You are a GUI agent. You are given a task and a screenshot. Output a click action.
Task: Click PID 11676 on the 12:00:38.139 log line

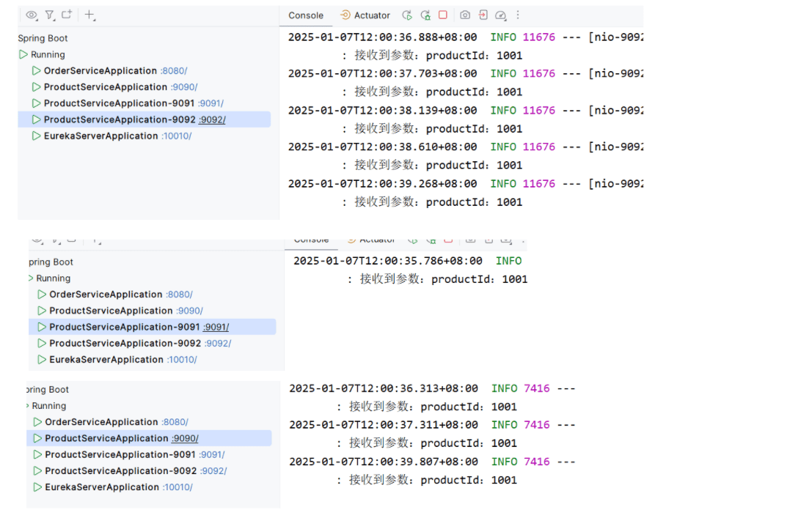539,111
